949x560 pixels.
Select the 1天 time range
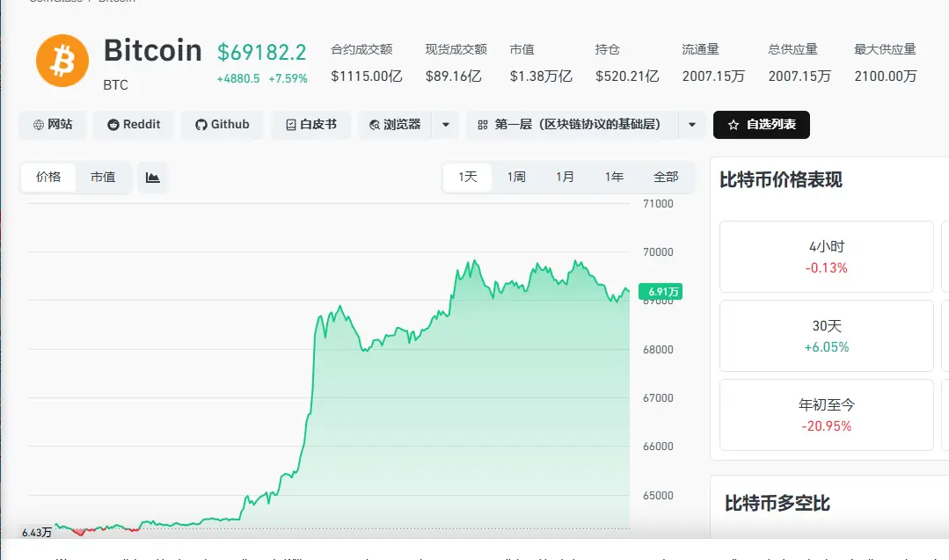pos(467,178)
